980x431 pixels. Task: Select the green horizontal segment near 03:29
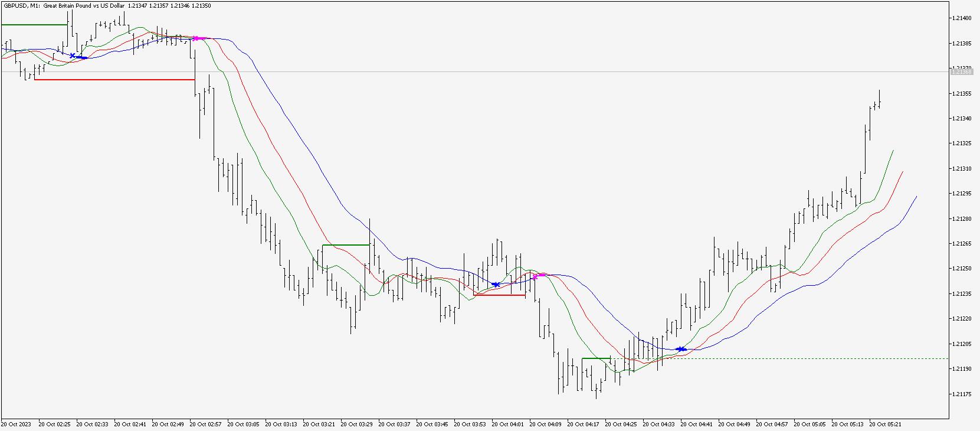tap(345, 244)
